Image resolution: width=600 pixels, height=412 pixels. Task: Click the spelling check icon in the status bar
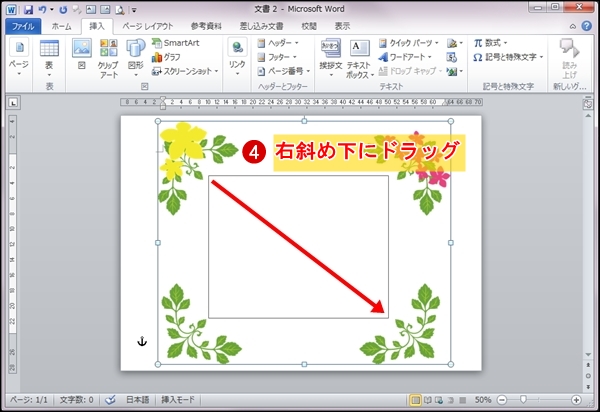point(110,400)
